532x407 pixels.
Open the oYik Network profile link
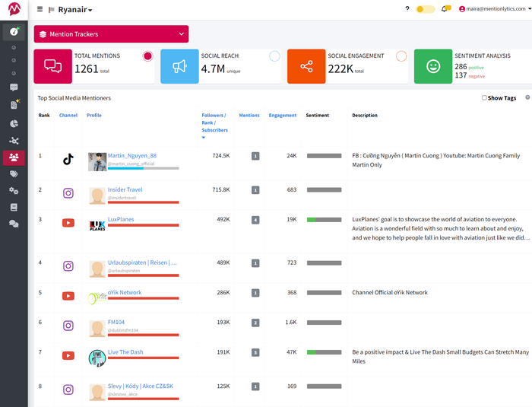coord(125,292)
